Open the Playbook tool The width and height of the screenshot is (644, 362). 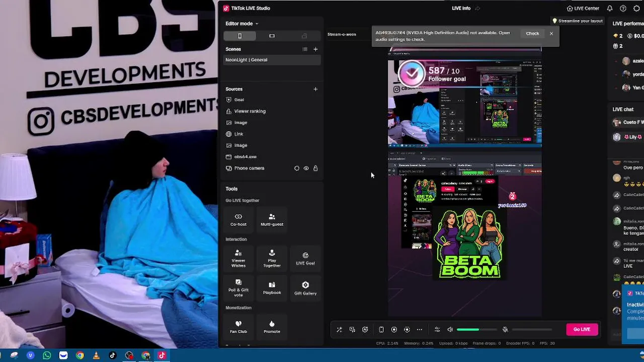[x=272, y=288]
